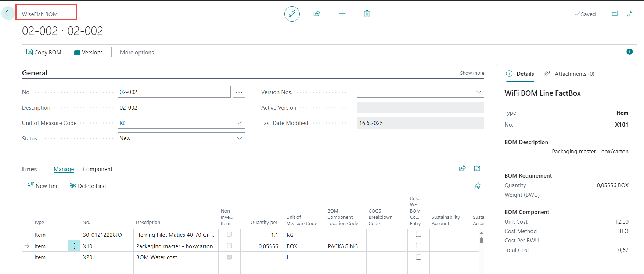644x274 pixels.
Task: Click the Copy BOM button
Action: click(x=46, y=53)
